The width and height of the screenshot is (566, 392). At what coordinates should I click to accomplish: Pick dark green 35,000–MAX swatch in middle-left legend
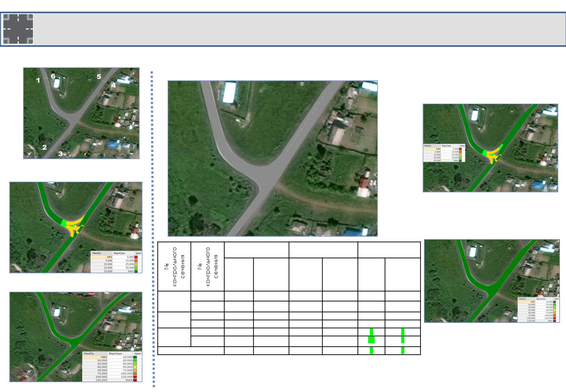tap(136, 271)
